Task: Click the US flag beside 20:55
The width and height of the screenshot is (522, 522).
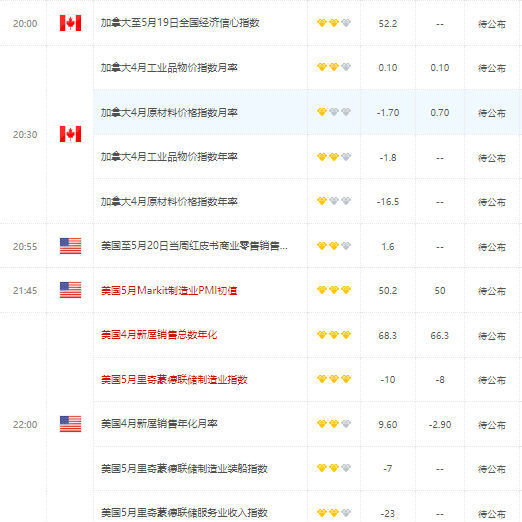Action: point(70,246)
